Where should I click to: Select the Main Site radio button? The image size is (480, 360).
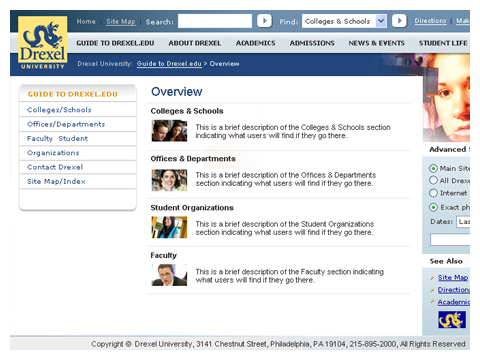click(x=433, y=168)
